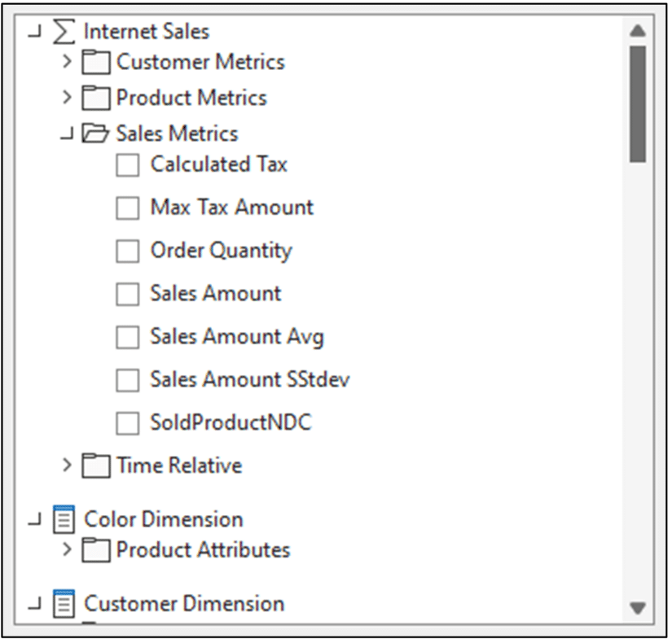Click the open Sales Metrics folder icon
672x643 pixels.
tap(96, 133)
